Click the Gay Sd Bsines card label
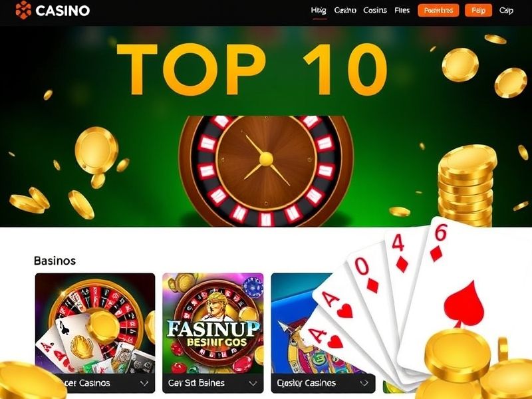 pyautogui.click(x=196, y=383)
